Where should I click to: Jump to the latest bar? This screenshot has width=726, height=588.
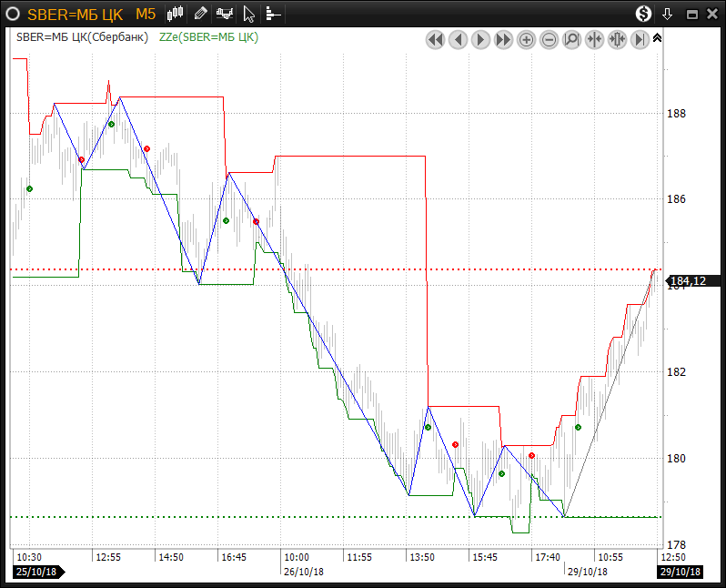pos(640,39)
